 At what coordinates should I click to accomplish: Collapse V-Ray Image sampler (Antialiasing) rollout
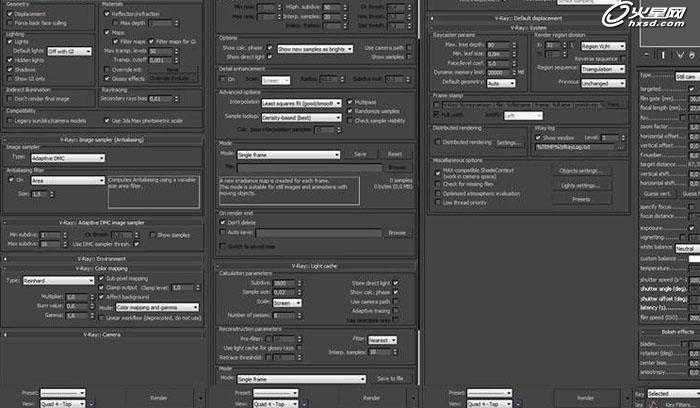pyautogui.click(x=102, y=140)
